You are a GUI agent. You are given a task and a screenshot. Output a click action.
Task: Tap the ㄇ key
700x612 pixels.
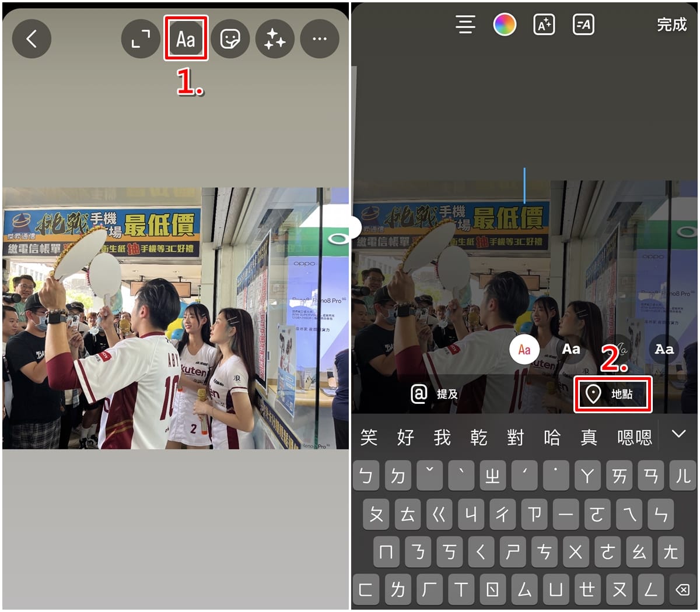386,552
